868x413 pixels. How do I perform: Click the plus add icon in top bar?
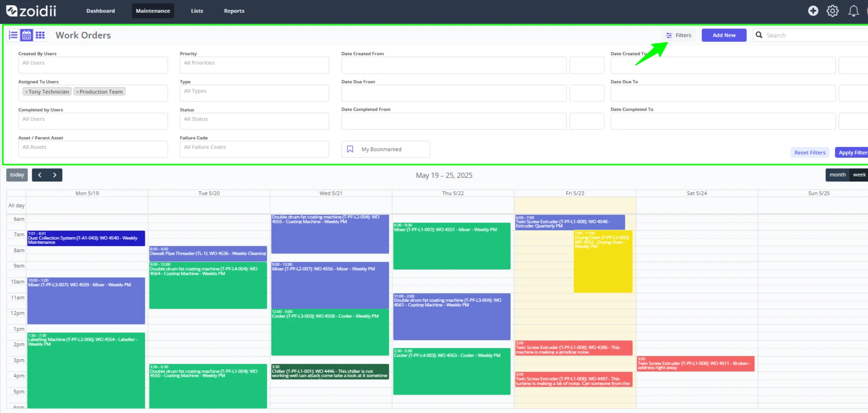point(813,11)
